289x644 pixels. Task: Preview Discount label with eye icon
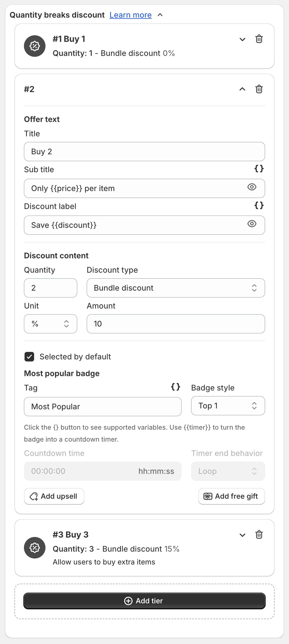(x=252, y=224)
